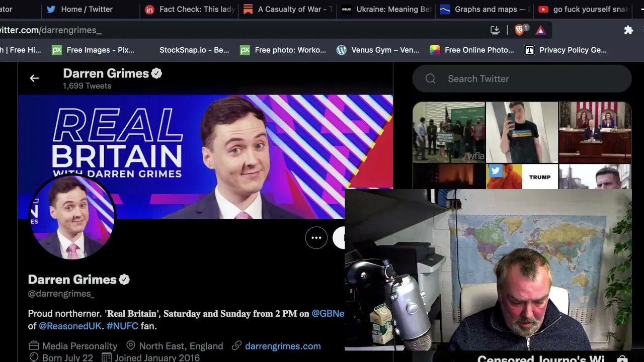Switch to the Fact Check tab
Screen dimensions: 644x362
[x=190, y=9]
